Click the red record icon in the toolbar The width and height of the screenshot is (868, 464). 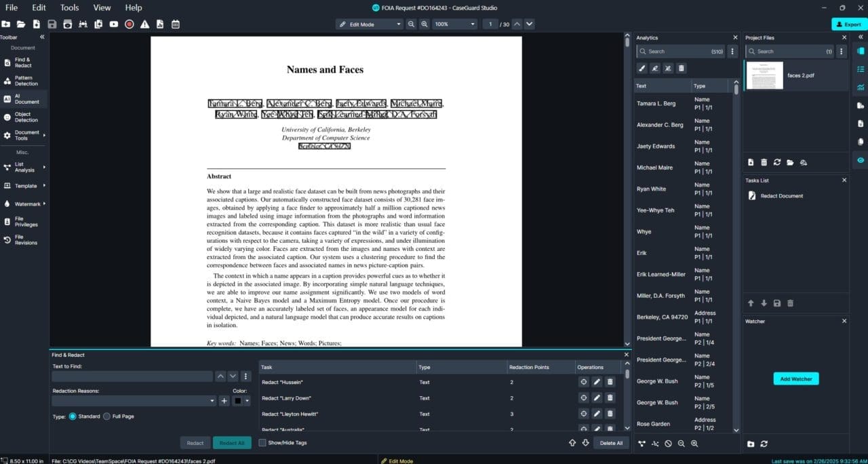coord(129,24)
